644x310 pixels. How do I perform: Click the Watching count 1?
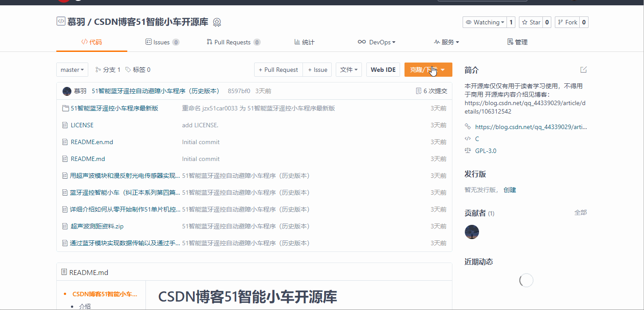511,22
